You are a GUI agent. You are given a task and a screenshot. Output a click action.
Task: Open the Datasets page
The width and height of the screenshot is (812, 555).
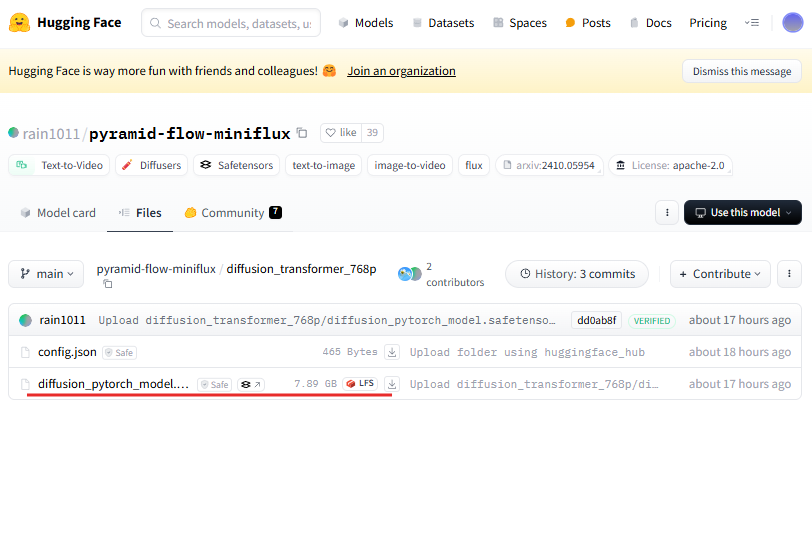[443, 23]
